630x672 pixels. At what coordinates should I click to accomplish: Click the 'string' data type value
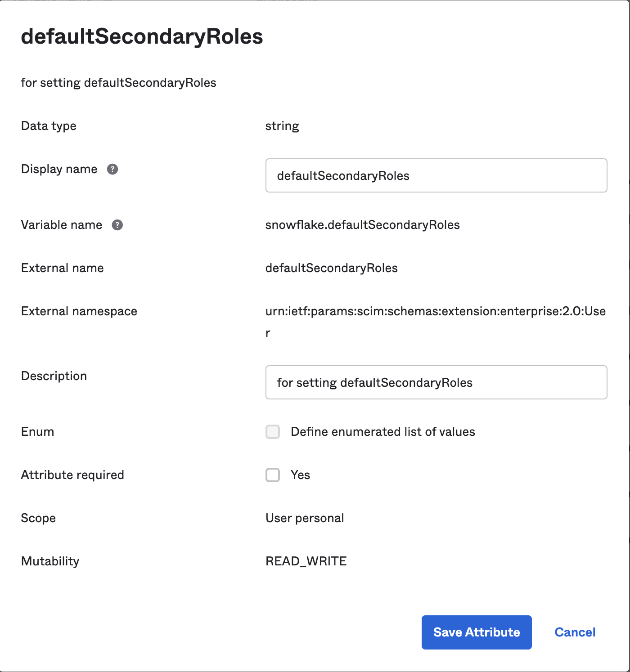click(282, 126)
